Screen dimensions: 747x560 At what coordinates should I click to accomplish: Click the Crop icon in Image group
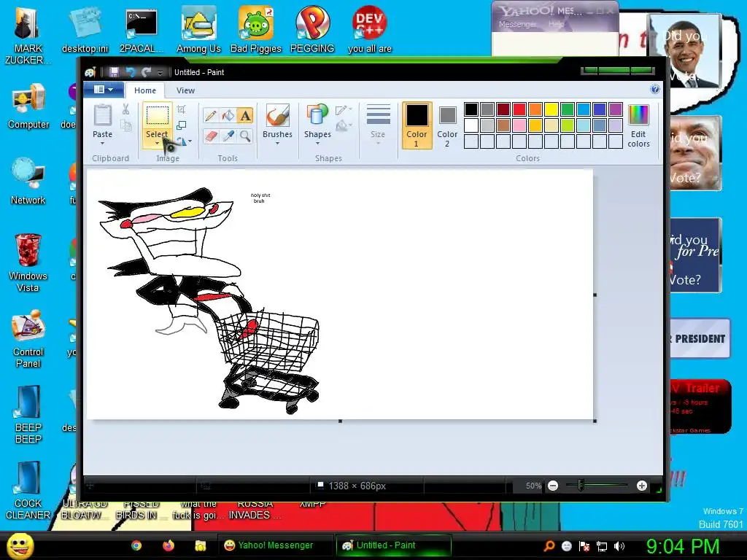(x=181, y=109)
